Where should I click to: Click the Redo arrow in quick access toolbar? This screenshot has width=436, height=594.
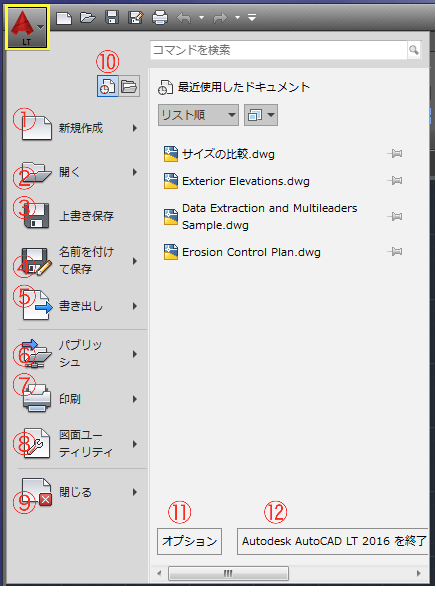pos(220,18)
